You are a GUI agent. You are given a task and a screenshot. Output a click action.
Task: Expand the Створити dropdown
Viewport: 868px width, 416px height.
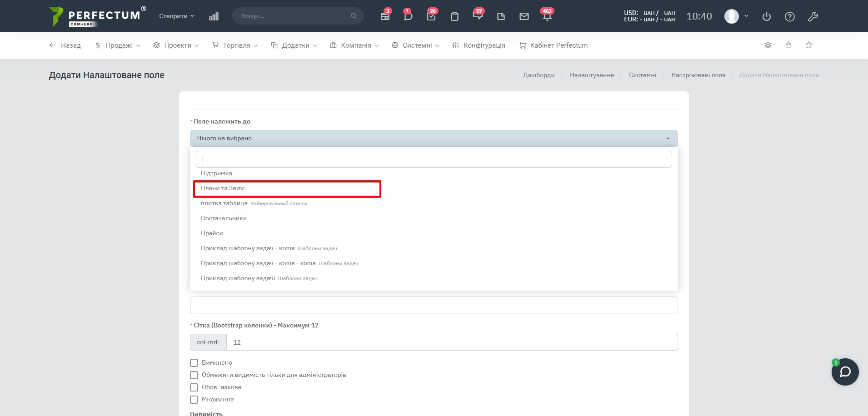click(x=176, y=16)
